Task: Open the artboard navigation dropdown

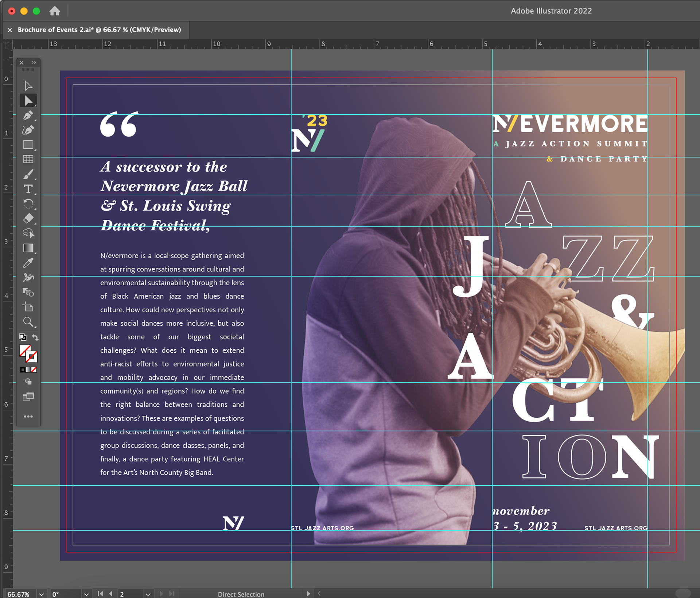Action: click(148, 594)
